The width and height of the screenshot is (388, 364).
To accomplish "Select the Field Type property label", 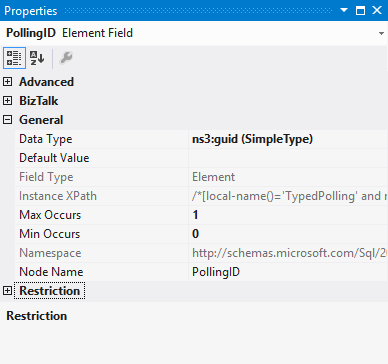I will (x=46, y=177).
